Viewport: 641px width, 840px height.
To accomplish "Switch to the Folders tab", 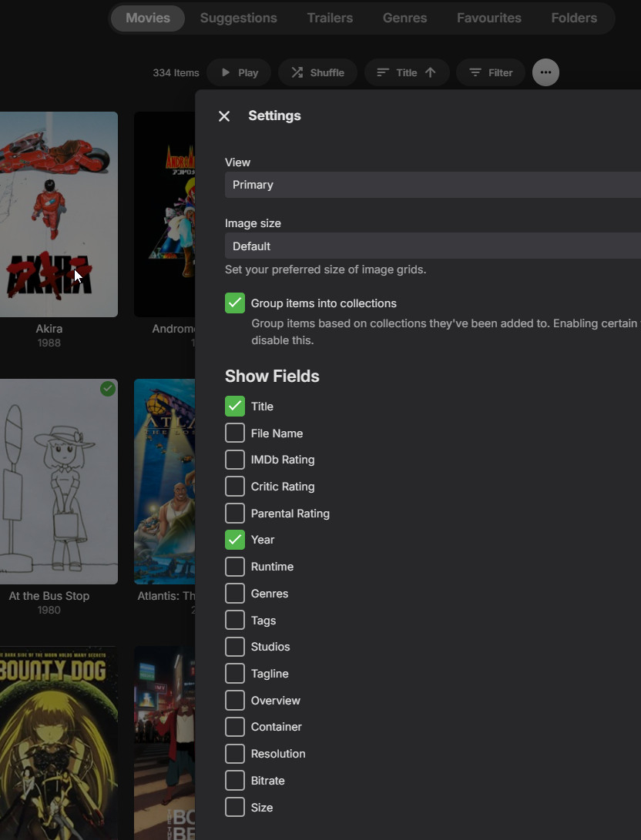I will coord(574,18).
